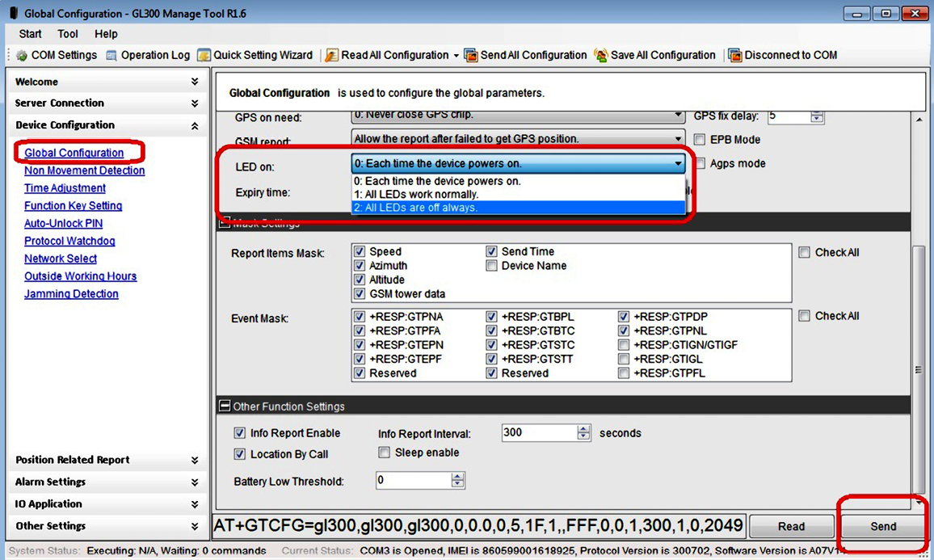Expand the Alarm Settings section

tap(195, 482)
